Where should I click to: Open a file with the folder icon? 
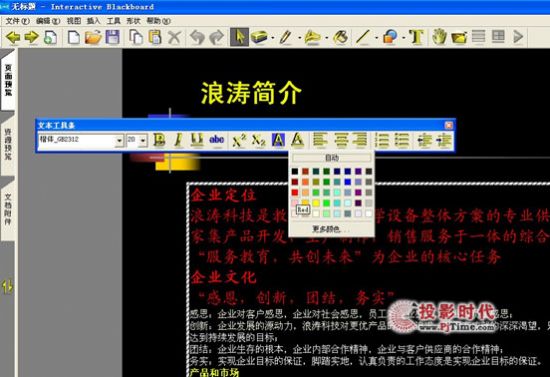click(93, 37)
